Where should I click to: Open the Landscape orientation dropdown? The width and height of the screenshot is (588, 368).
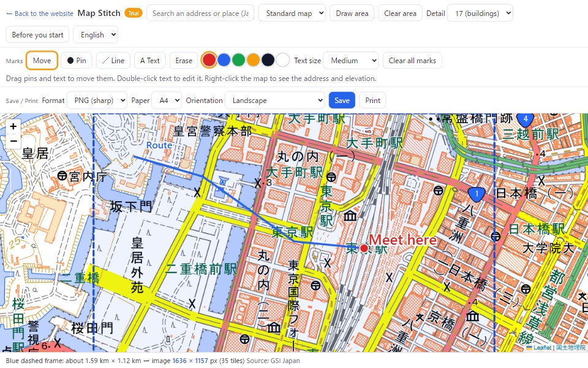(x=274, y=100)
